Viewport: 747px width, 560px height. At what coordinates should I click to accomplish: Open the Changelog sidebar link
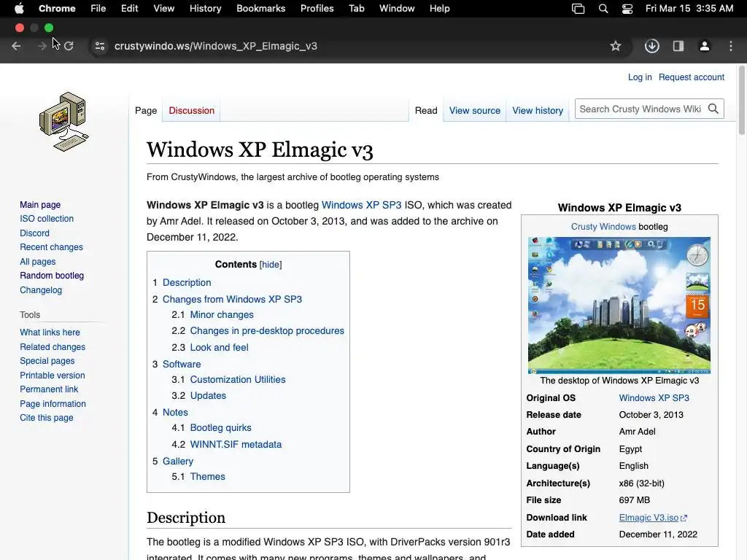(x=41, y=290)
